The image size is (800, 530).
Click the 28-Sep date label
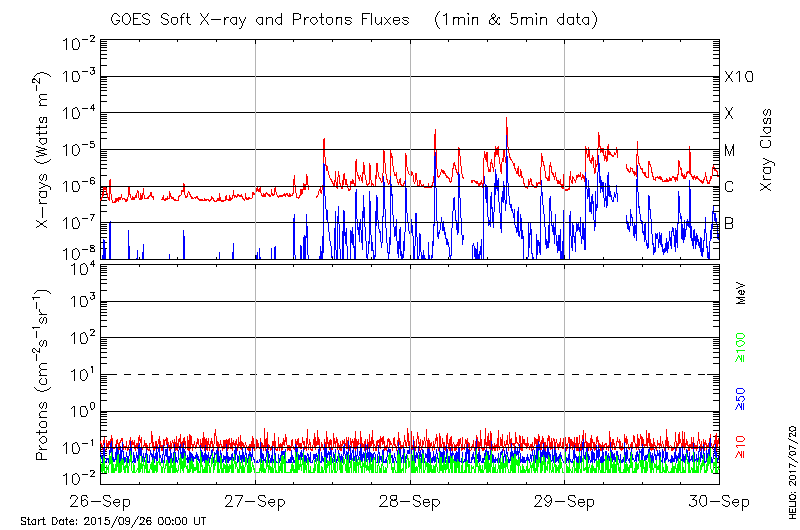(411, 500)
